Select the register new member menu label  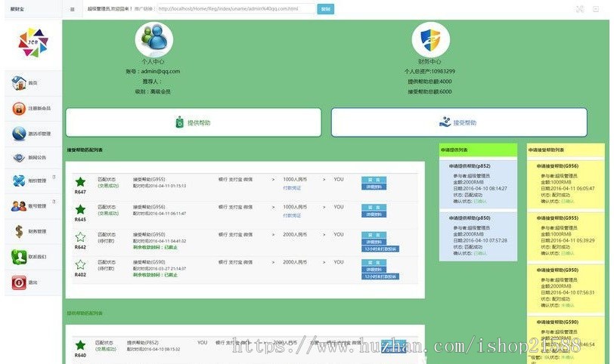click(39, 108)
